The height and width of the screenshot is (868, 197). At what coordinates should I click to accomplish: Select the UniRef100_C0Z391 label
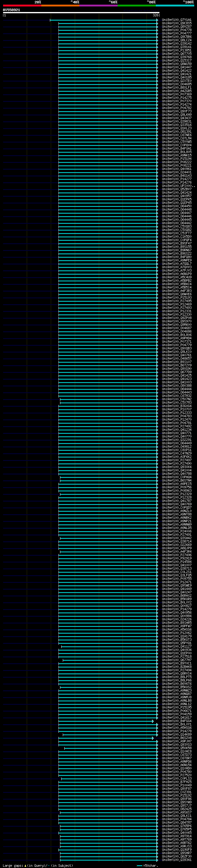click(x=176, y=792)
